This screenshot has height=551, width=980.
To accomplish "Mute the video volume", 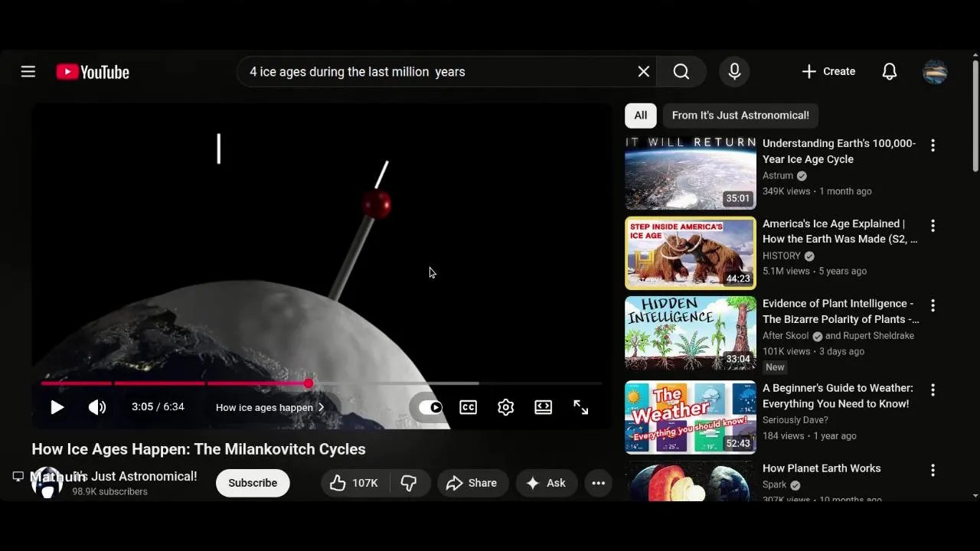I will (97, 407).
